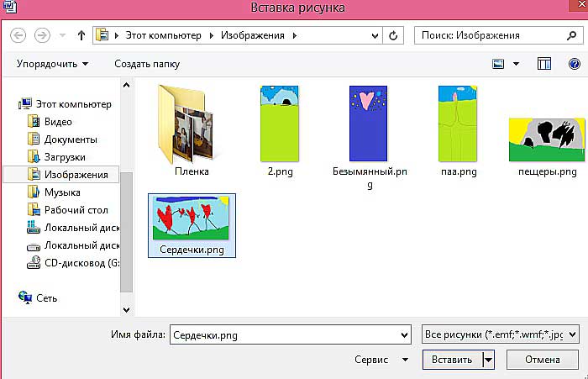
Task: Click the Рабочий стол folder icon
Action: click(x=34, y=209)
